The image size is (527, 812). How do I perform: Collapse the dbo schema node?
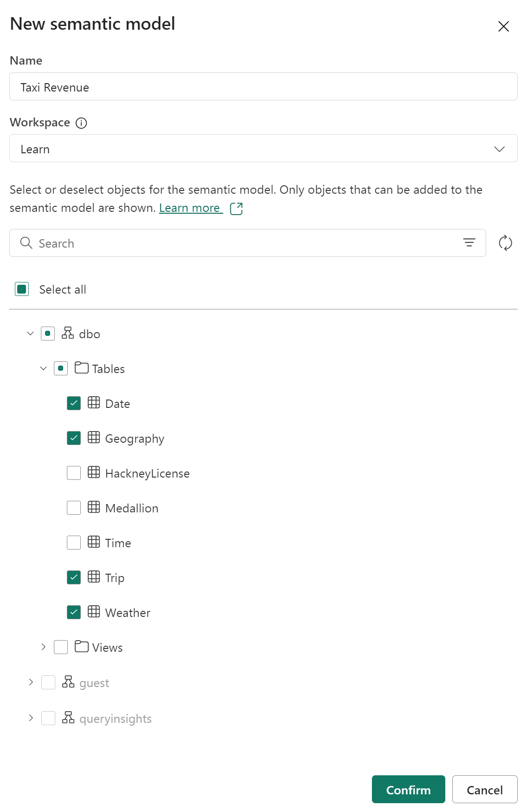coord(30,334)
